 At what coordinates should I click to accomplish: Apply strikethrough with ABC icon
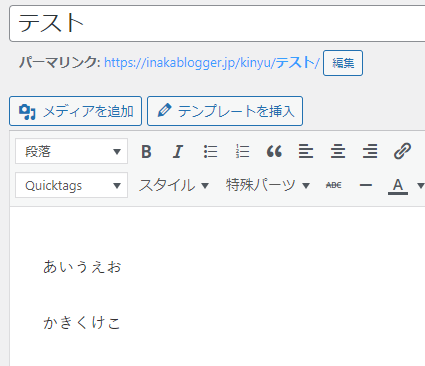coord(334,185)
